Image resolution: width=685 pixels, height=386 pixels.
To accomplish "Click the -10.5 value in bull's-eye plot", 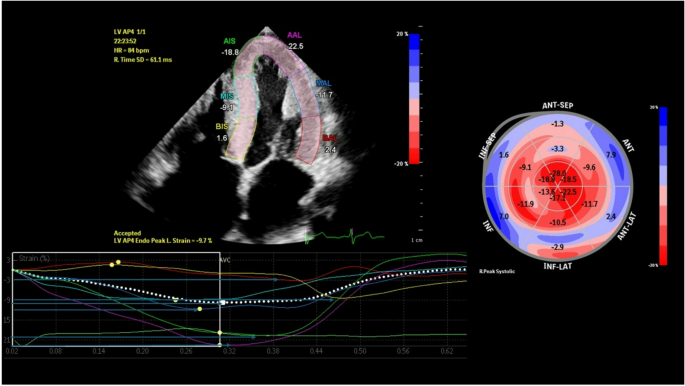I will [557, 223].
